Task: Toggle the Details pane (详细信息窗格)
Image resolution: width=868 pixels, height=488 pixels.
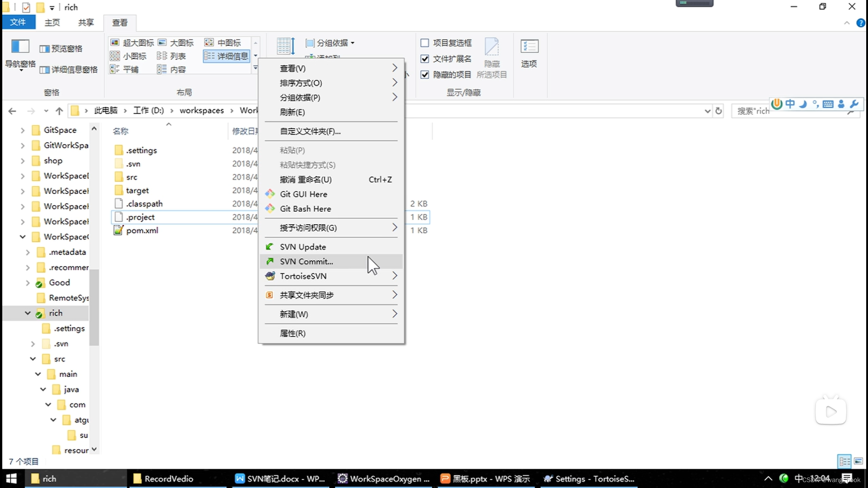Action: pyautogui.click(x=69, y=69)
